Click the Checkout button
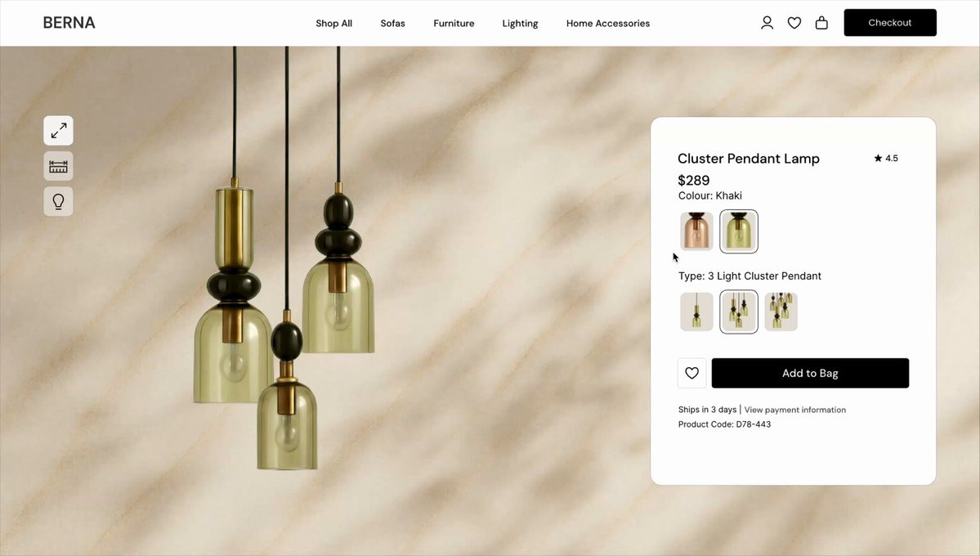Screen dimensions: 980x556 (x=890, y=23)
